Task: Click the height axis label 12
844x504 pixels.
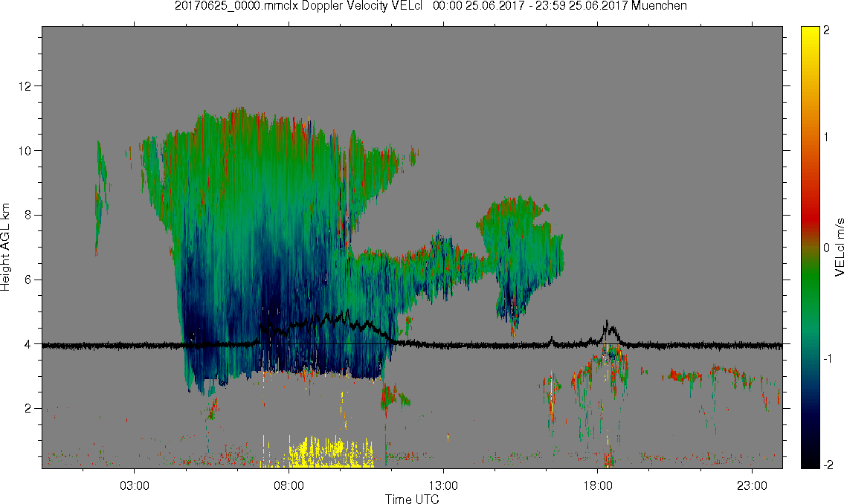Action: tap(25, 86)
